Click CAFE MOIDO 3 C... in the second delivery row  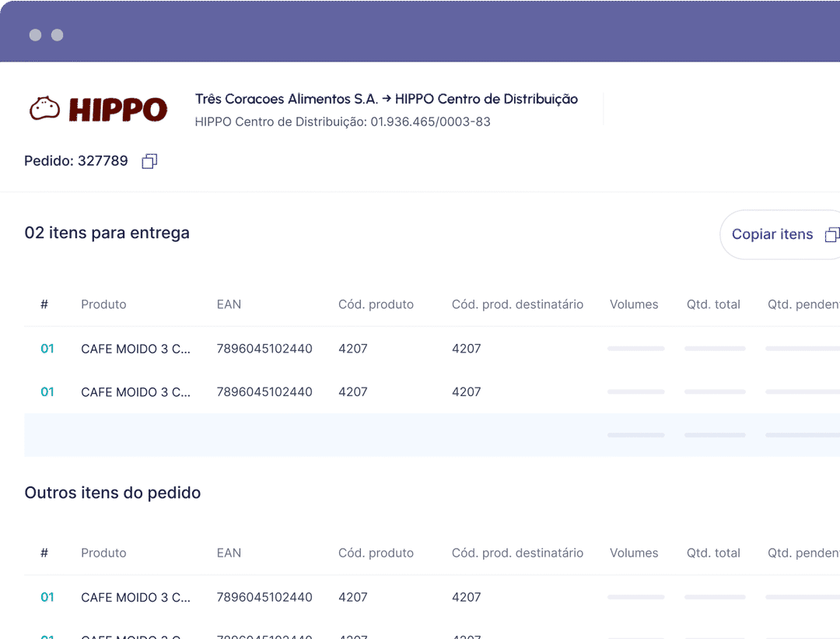coord(135,392)
